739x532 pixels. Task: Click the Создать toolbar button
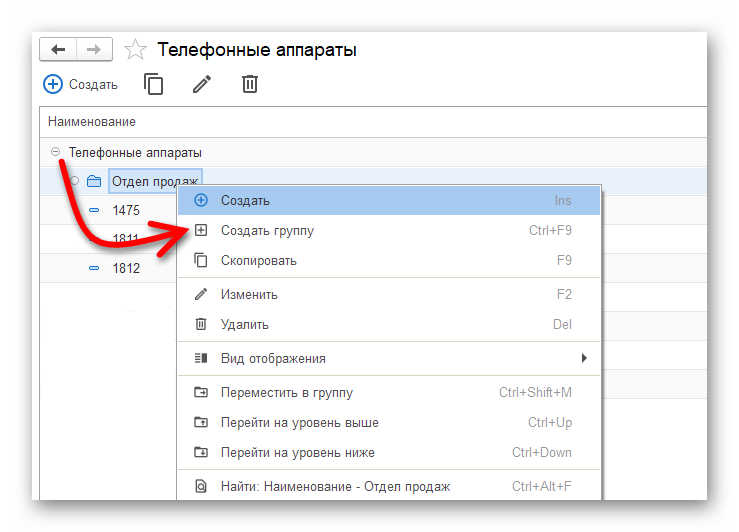[80, 84]
